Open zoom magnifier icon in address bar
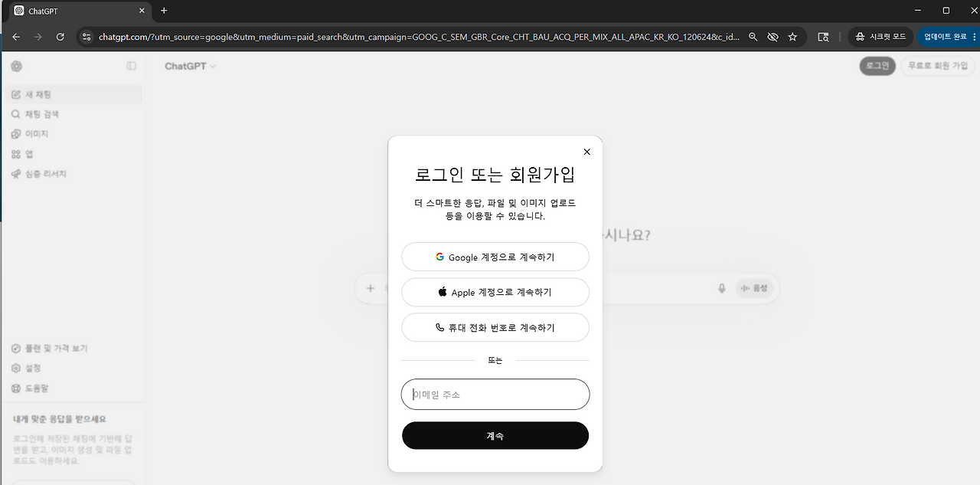Screen dimensions: 980x485 pos(753,36)
